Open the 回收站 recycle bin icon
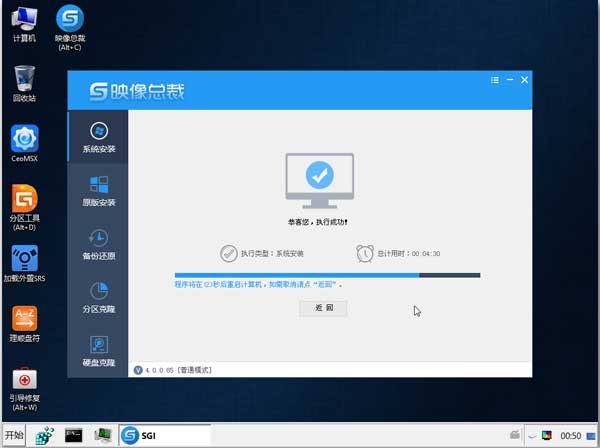 [24, 84]
